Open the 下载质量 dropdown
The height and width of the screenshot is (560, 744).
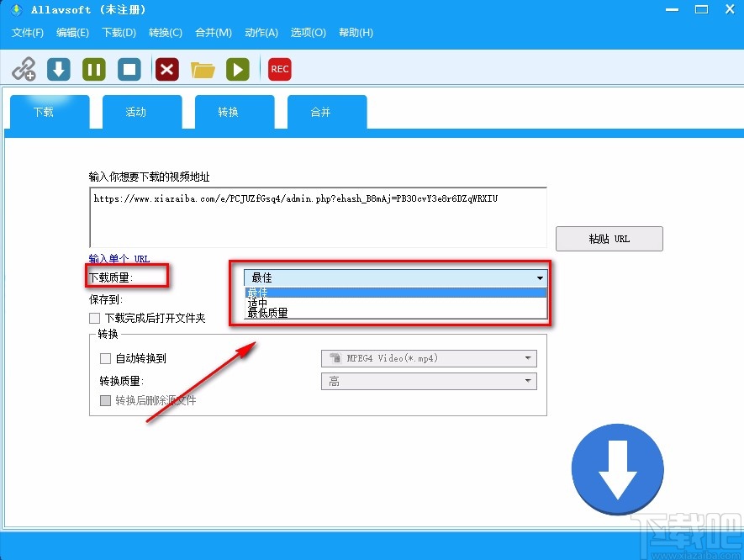[x=540, y=277]
